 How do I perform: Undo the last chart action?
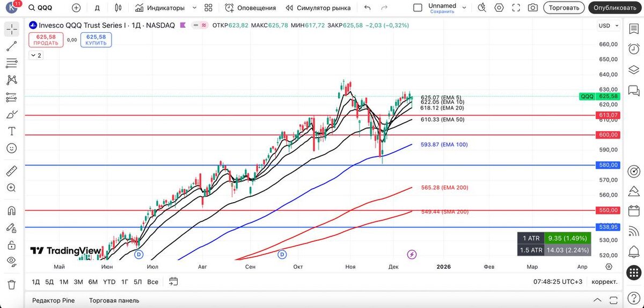367,8
